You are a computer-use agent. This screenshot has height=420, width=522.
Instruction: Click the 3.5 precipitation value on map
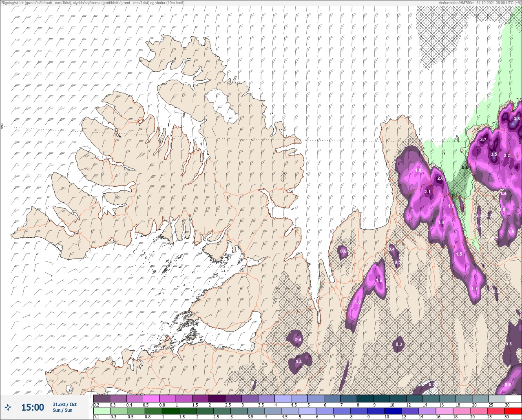(x=494, y=154)
